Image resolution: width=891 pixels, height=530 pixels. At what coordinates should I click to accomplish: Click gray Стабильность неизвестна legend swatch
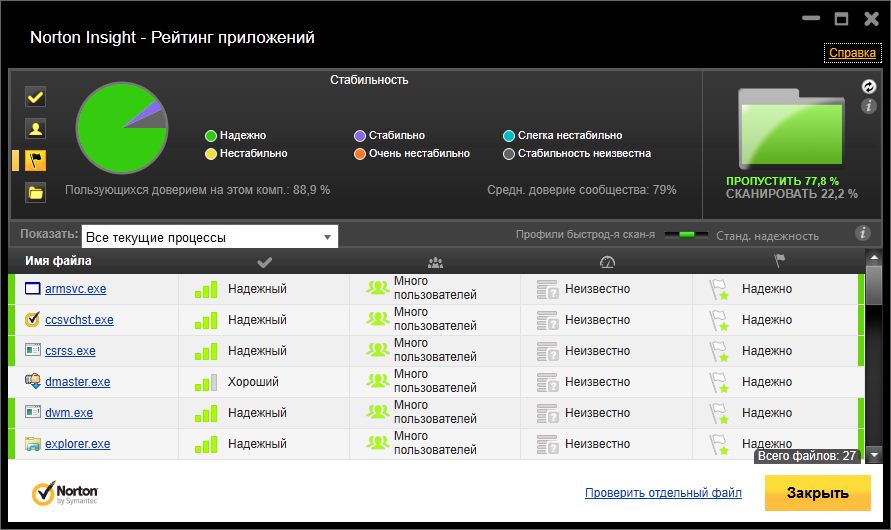[509, 154]
